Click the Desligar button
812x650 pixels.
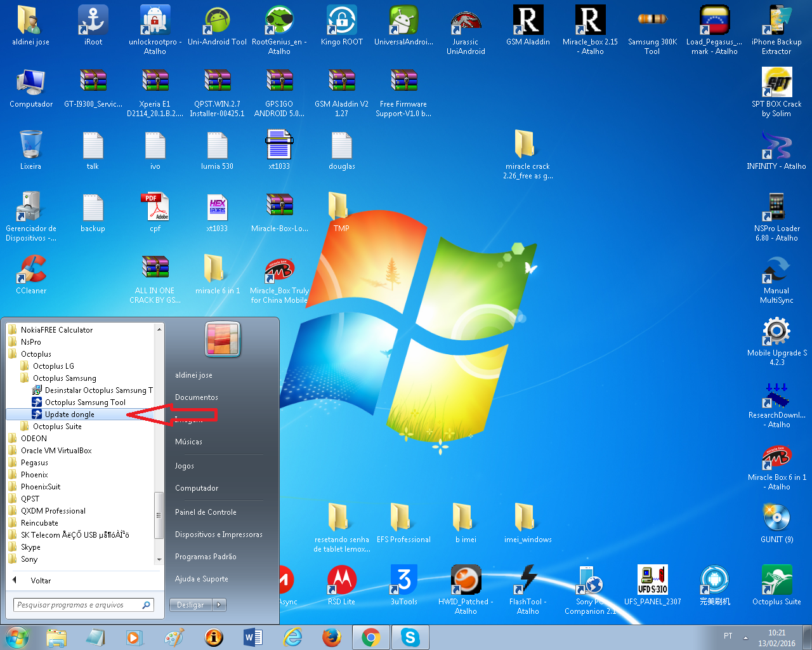[191, 605]
